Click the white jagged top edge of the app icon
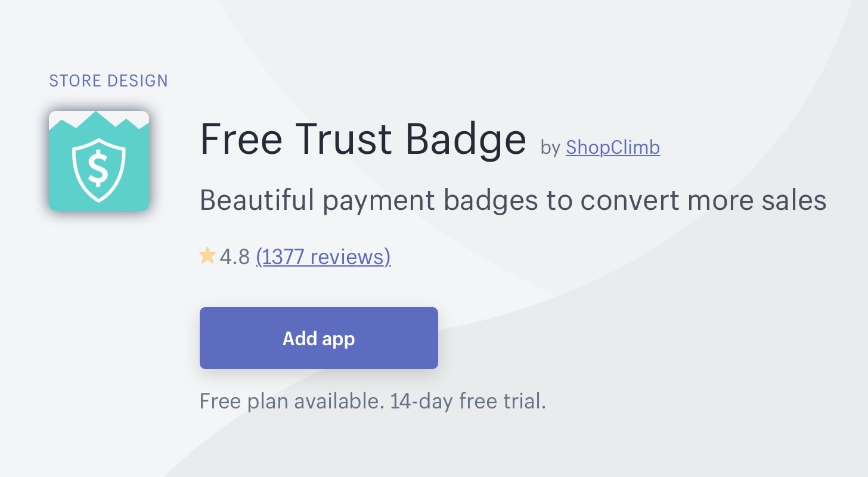Screen dimensions: 868x477 click(99, 118)
